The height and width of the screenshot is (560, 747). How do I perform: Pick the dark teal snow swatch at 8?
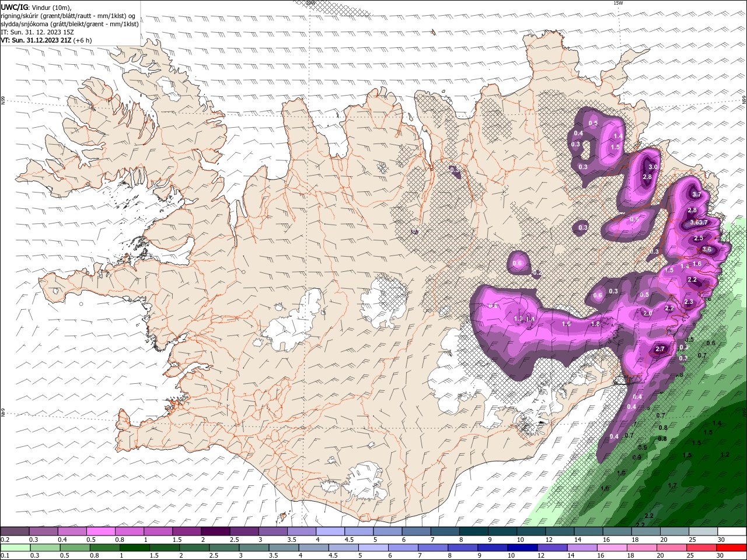click(x=473, y=531)
